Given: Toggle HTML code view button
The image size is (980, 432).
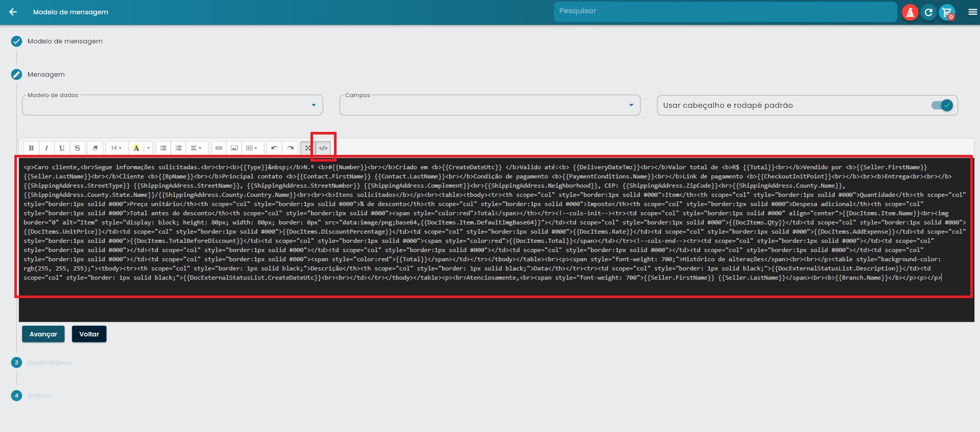Looking at the screenshot, I should 323,148.
